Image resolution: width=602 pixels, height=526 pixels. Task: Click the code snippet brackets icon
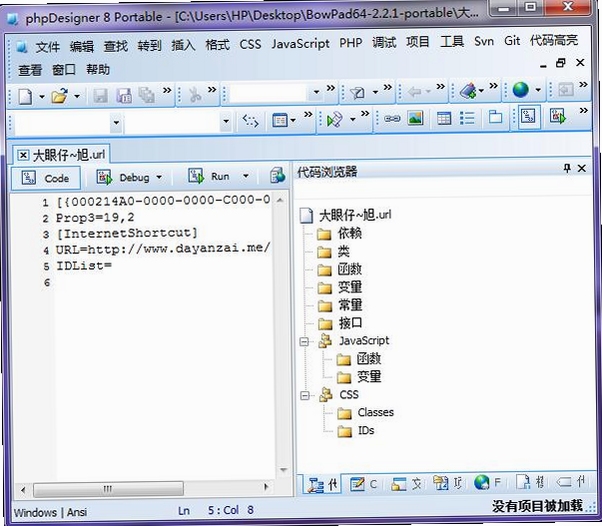tap(250, 121)
